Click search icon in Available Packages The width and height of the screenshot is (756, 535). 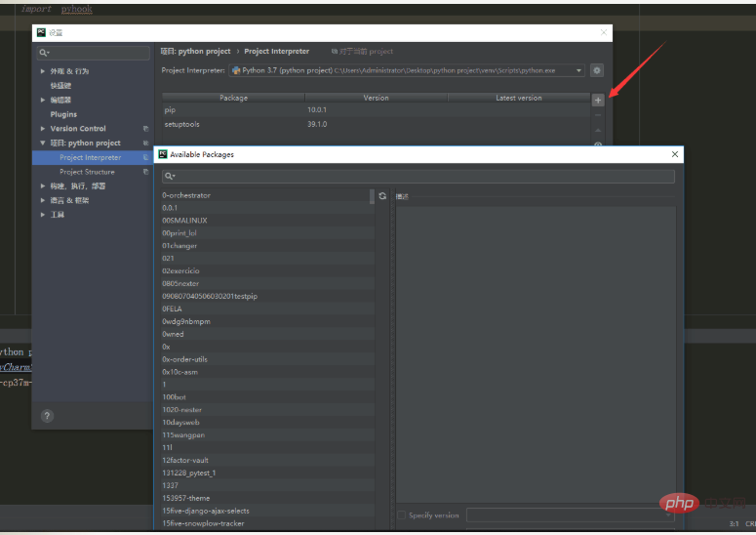pos(169,176)
